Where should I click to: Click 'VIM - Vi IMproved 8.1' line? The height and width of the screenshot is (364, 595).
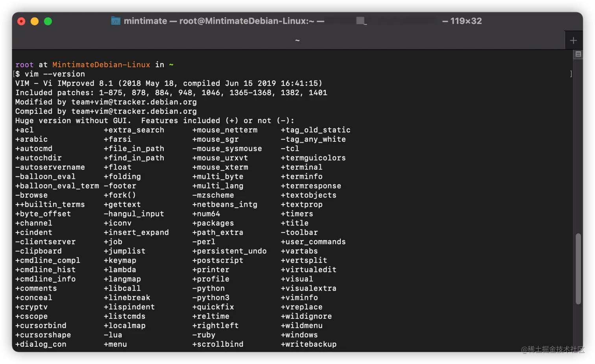click(x=169, y=83)
